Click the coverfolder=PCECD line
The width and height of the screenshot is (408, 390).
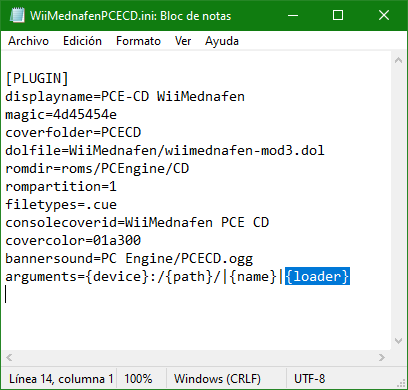(x=73, y=133)
